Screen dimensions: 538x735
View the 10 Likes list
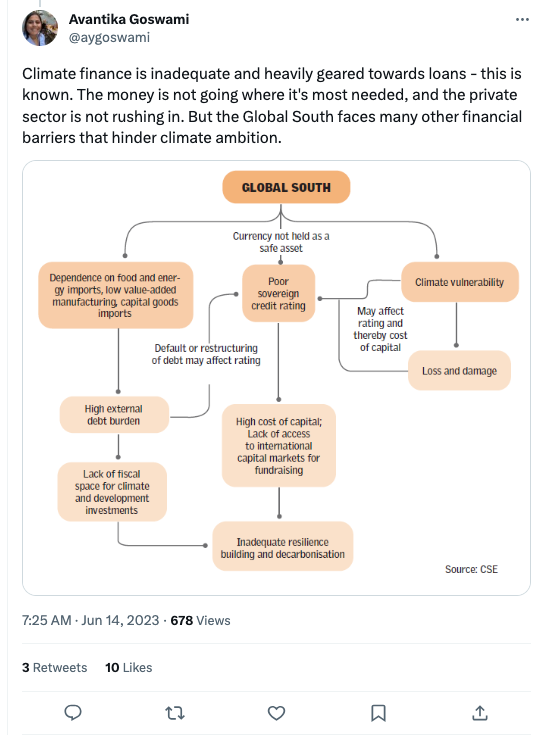(128, 668)
